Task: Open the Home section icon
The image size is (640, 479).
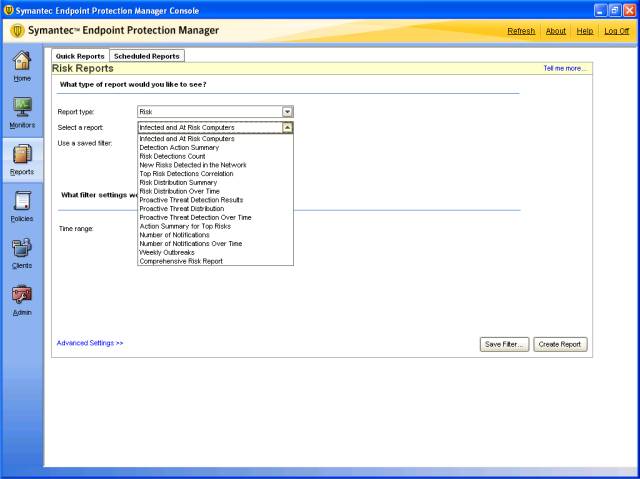Action: pyautogui.click(x=22, y=60)
